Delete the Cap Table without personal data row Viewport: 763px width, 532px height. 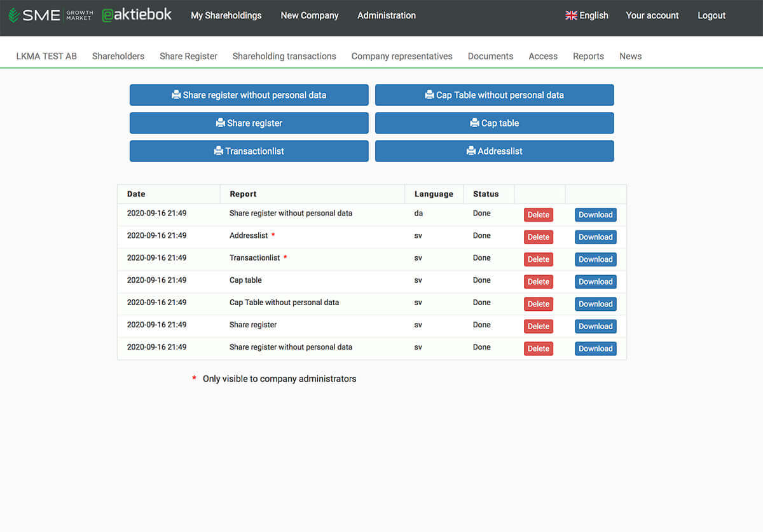pos(539,304)
